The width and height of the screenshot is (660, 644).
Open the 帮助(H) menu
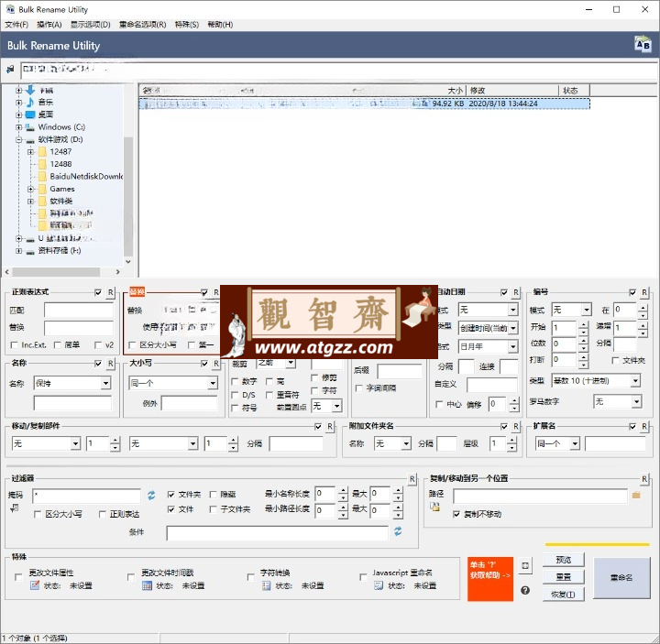pos(220,25)
